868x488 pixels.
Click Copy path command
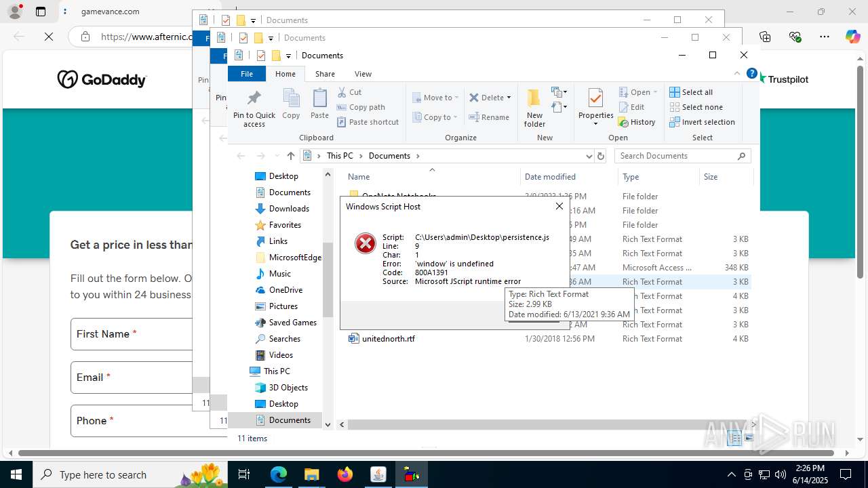click(361, 107)
